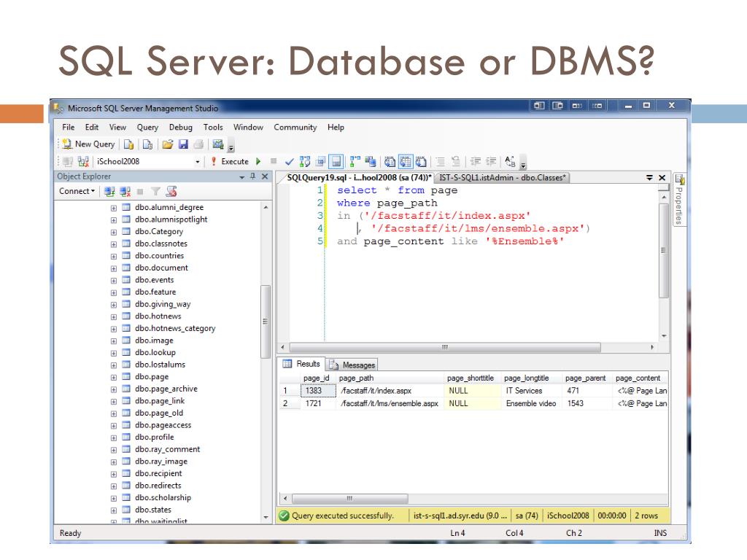Uncomment the selected lines
Image resolution: width=747 pixels, height=560 pixels.
(456, 162)
